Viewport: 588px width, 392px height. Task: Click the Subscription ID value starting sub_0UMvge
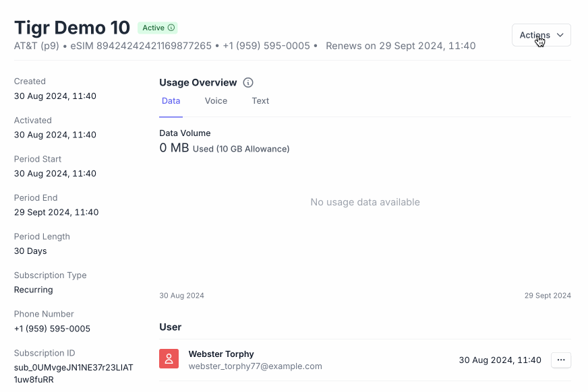(73, 373)
